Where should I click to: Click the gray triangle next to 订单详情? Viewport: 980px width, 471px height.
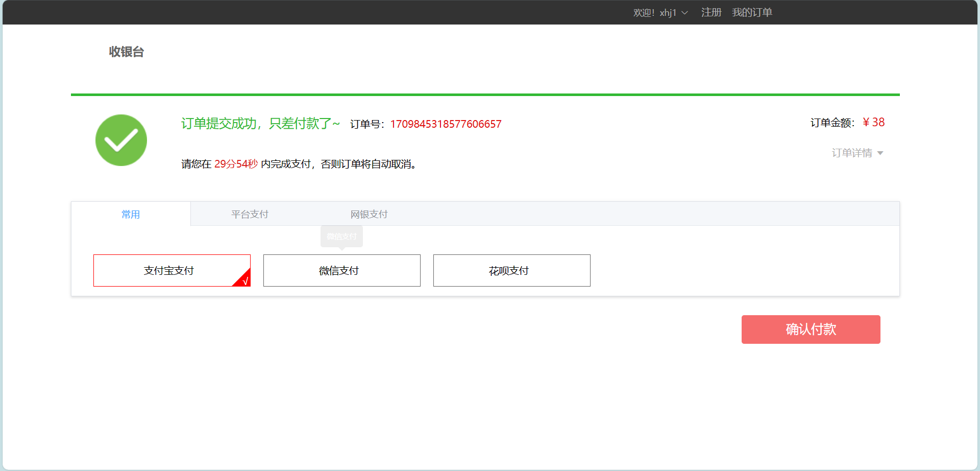(880, 153)
